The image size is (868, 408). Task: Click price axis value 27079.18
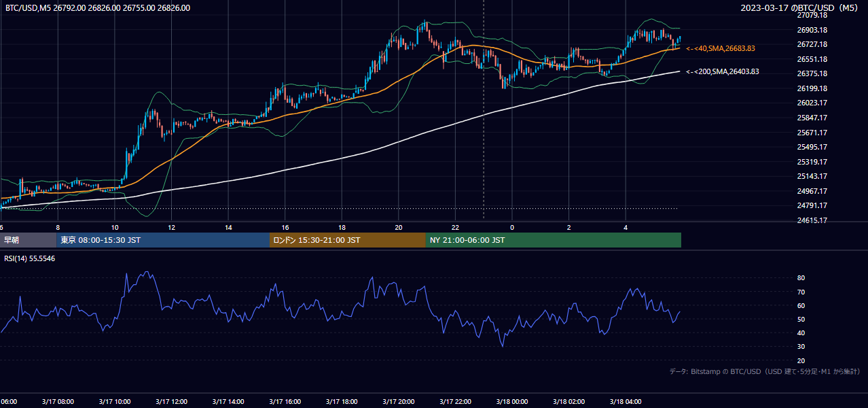point(812,15)
